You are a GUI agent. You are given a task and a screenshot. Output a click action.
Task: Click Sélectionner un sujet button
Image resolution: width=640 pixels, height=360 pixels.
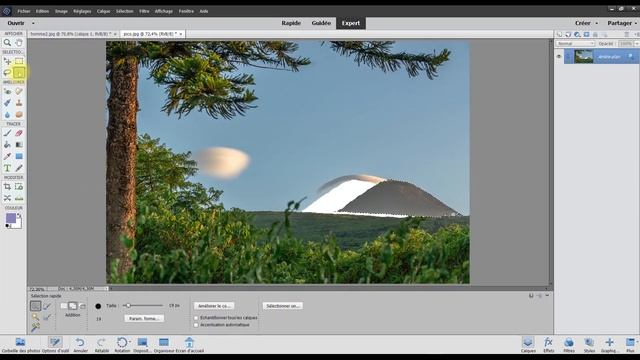[x=282, y=306]
